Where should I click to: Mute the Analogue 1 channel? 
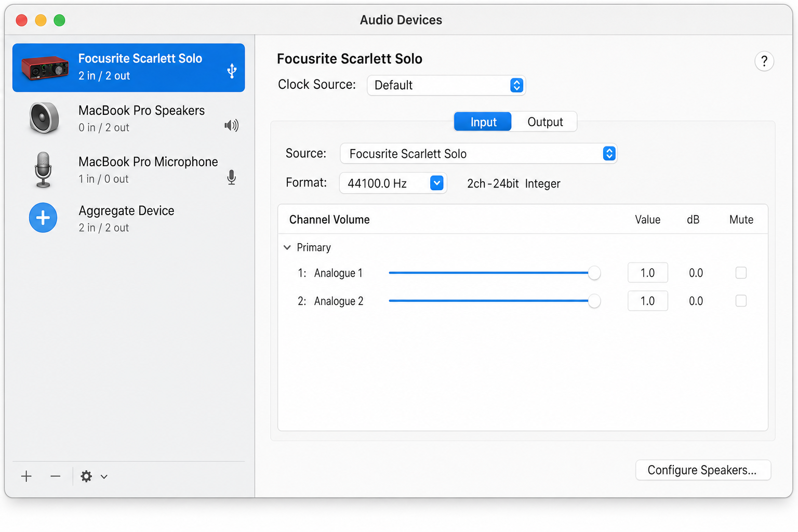click(741, 273)
